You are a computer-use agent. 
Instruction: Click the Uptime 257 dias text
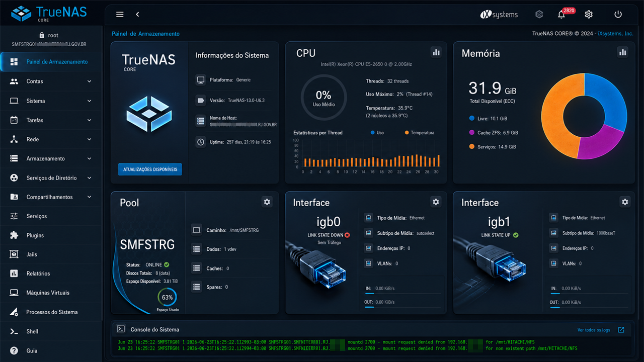(x=240, y=142)
